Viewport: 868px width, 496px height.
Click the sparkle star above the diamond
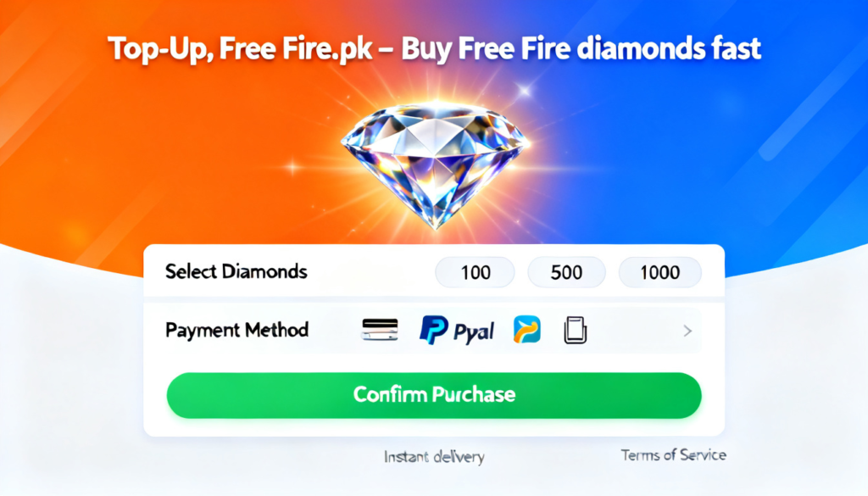click(524, 90)
